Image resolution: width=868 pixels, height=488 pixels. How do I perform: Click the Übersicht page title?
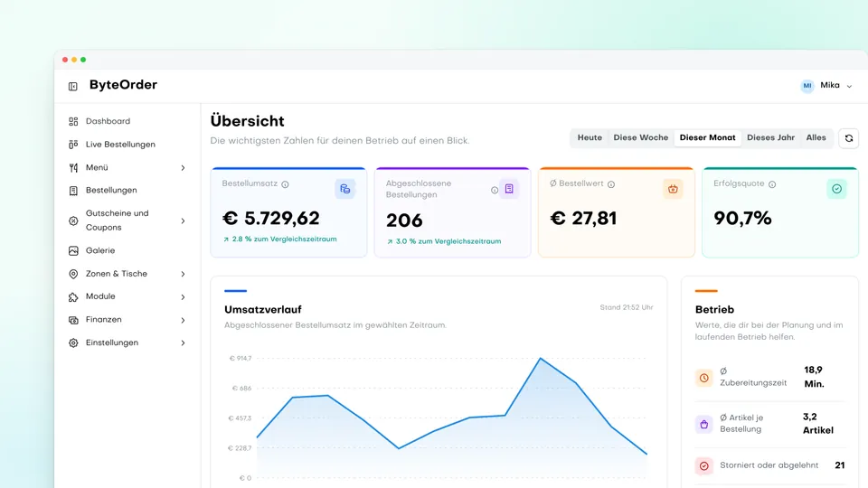click(x=248, y=121)
